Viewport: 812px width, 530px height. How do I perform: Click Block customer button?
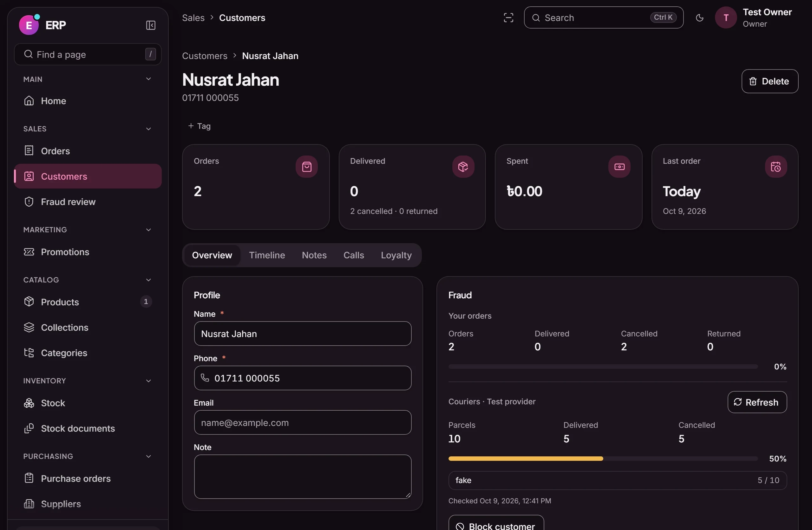(x=496, y=523)
